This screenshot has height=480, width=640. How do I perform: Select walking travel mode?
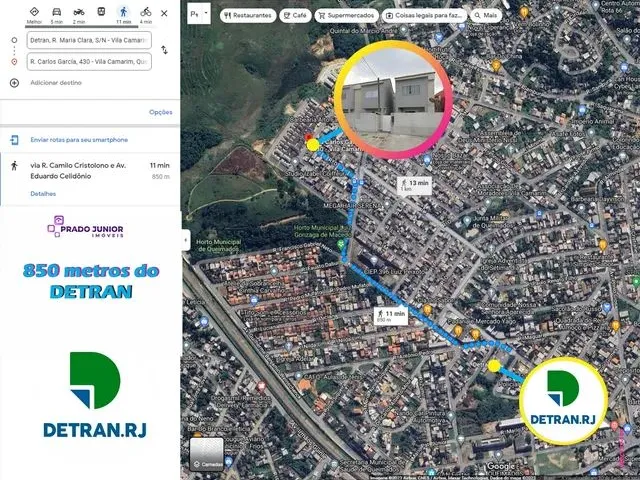tap(123, 12)
